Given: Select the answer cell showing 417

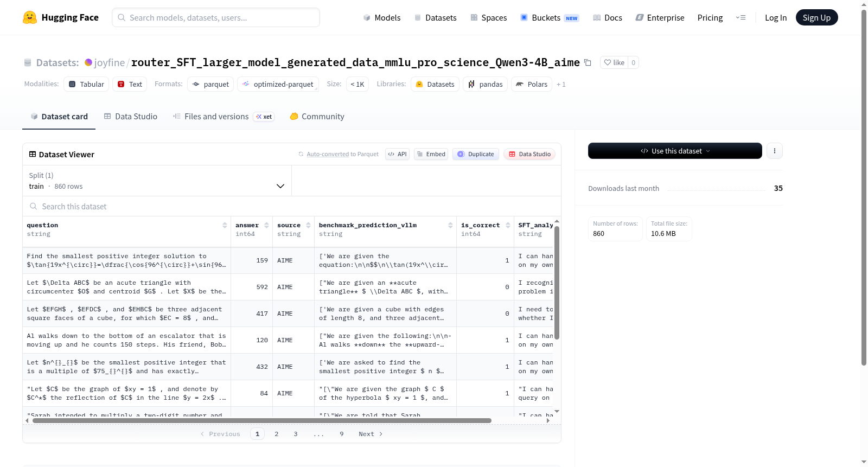Looking at the screenshot, I should pos(252,314).
